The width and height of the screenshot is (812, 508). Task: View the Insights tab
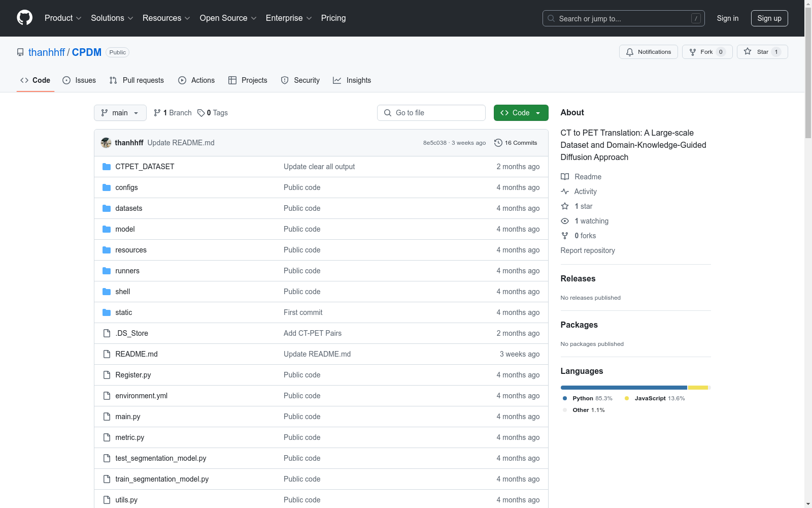coord(352,80)
